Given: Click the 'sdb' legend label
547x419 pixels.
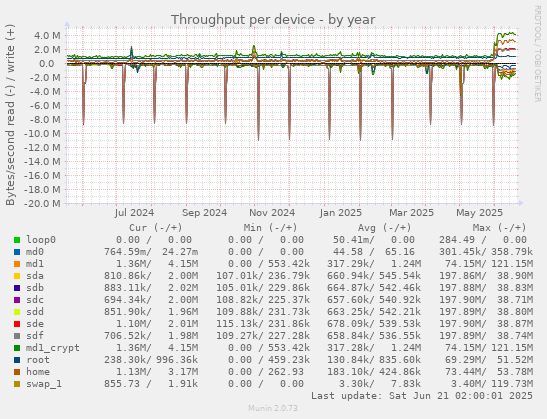Looking at the screenshot, I should click(x=35, y=287).
